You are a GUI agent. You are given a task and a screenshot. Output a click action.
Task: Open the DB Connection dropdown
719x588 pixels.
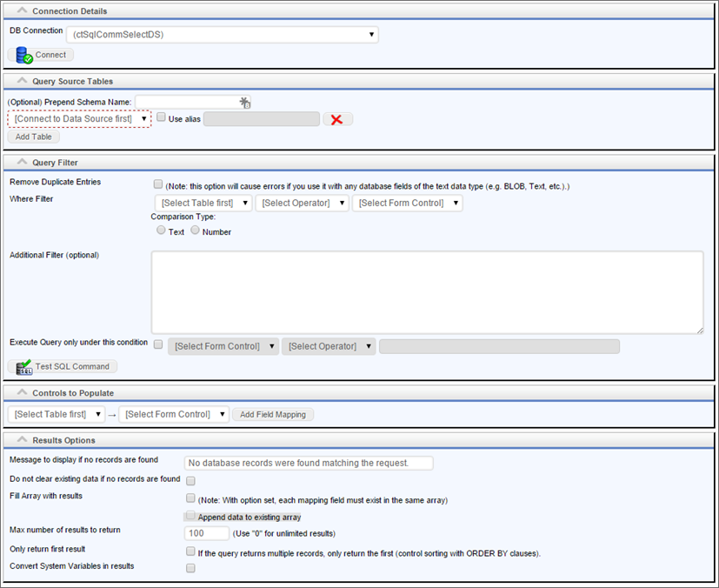[x=222, y=35]
